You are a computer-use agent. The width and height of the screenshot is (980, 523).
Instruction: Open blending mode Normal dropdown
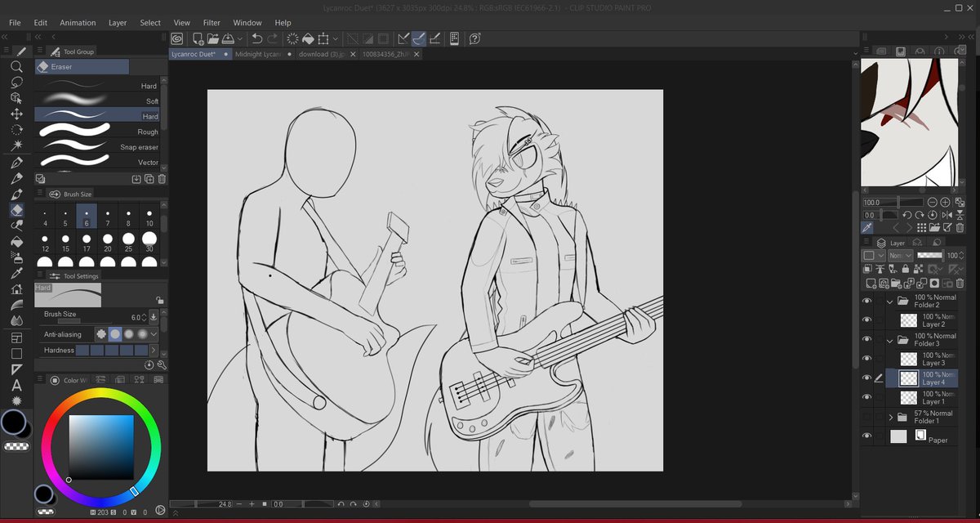tap(901, 256)
